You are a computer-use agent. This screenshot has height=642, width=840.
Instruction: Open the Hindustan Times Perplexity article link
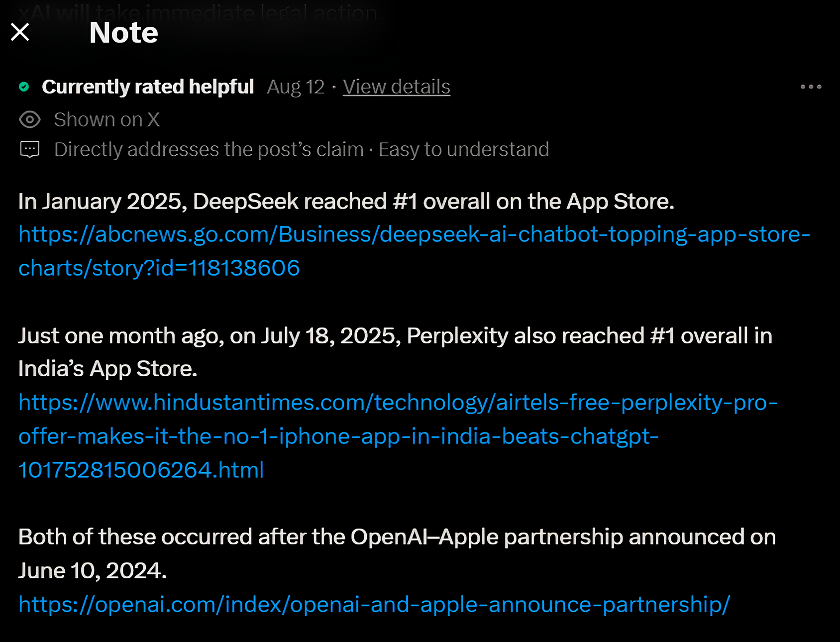pyautogui.click(x=398, y=403)
